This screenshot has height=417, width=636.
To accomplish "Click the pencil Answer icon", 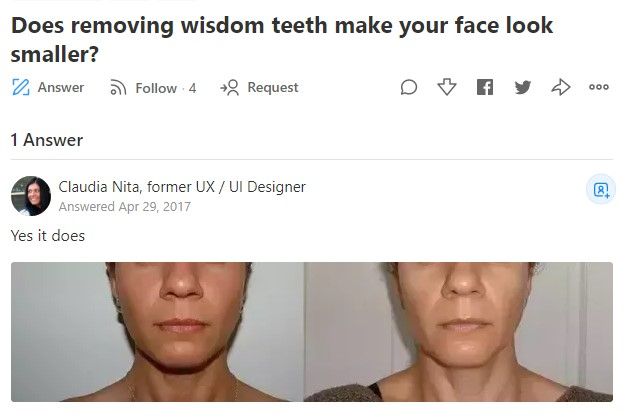I will pos(22,88).
